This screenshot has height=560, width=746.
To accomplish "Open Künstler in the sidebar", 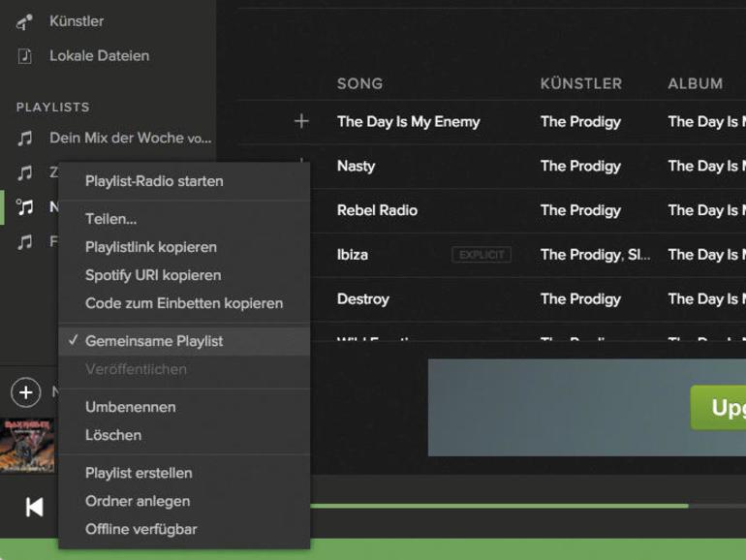I will click(77, 21).
